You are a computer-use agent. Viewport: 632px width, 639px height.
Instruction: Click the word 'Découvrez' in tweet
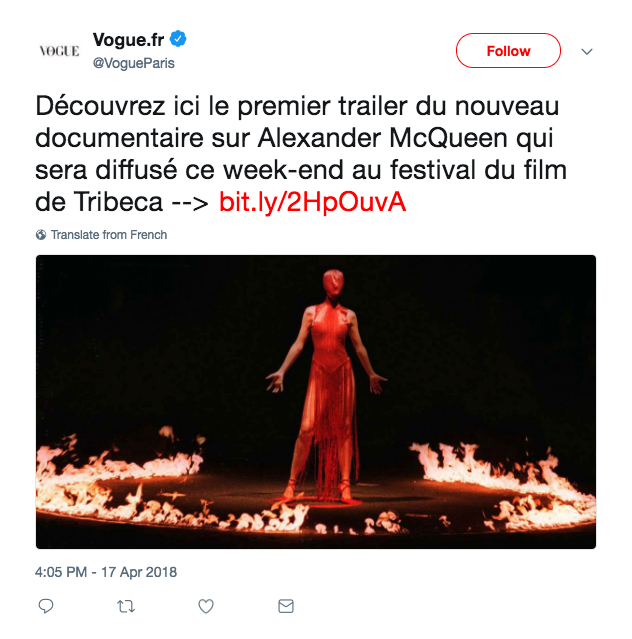coord(100,106)
